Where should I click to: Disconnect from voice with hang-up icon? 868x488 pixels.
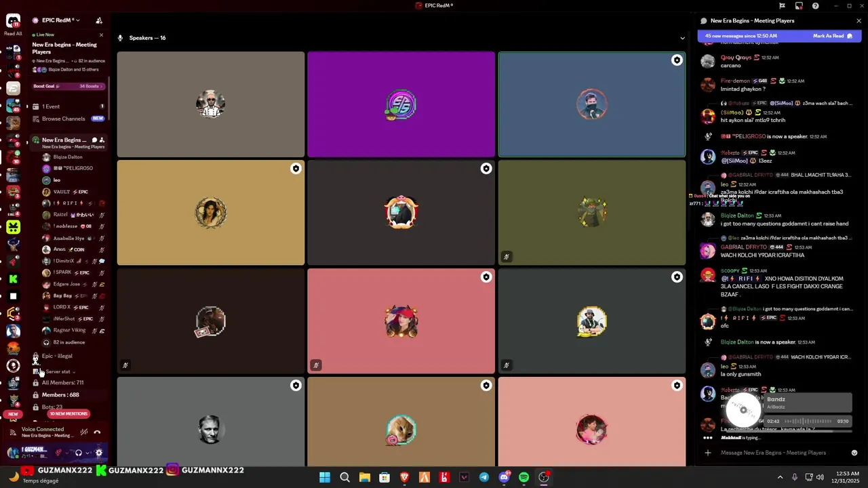coord(97,432)
